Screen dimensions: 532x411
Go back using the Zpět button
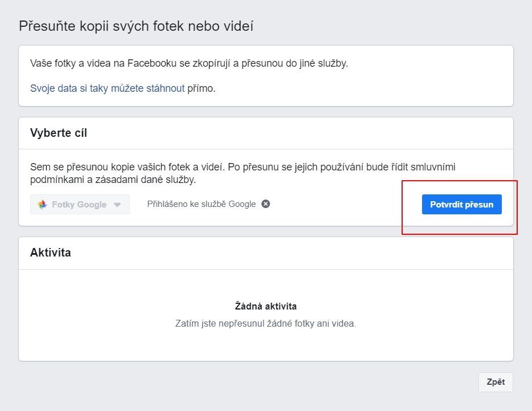click(496, 382)
